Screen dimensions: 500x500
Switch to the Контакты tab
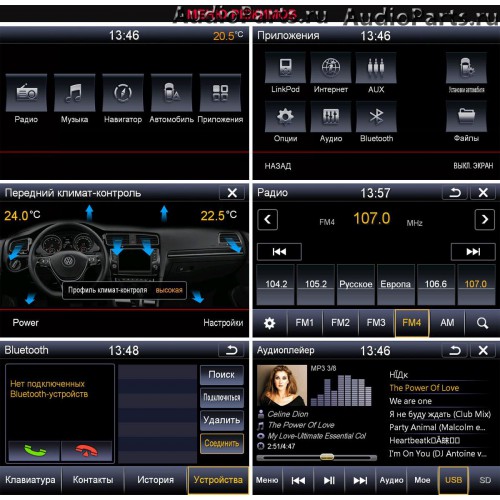[x=93, y=480]
